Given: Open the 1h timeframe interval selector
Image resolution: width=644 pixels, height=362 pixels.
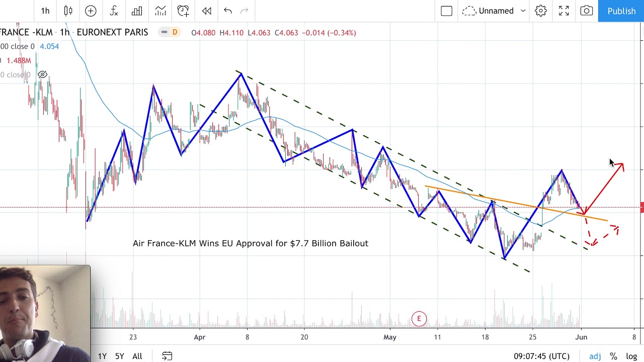Looking at the screenshot, I should tap(45, 11).
